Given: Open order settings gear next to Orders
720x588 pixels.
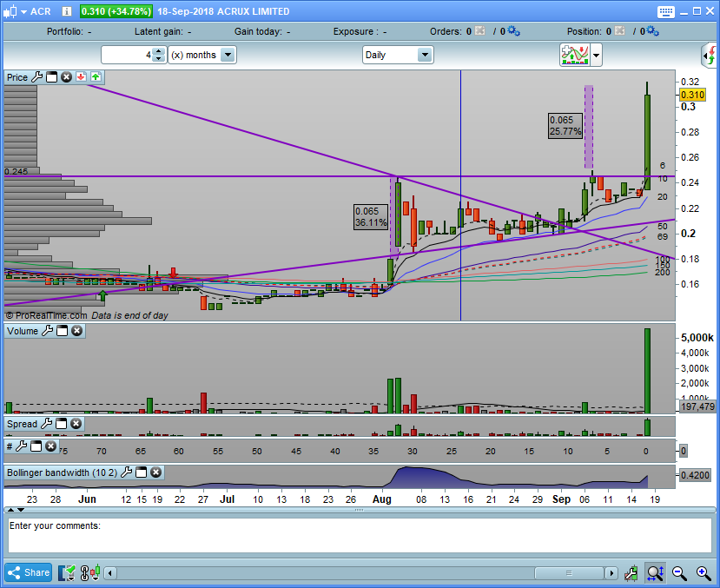Looking at the screenshot, I should click(x=513, y=31).
